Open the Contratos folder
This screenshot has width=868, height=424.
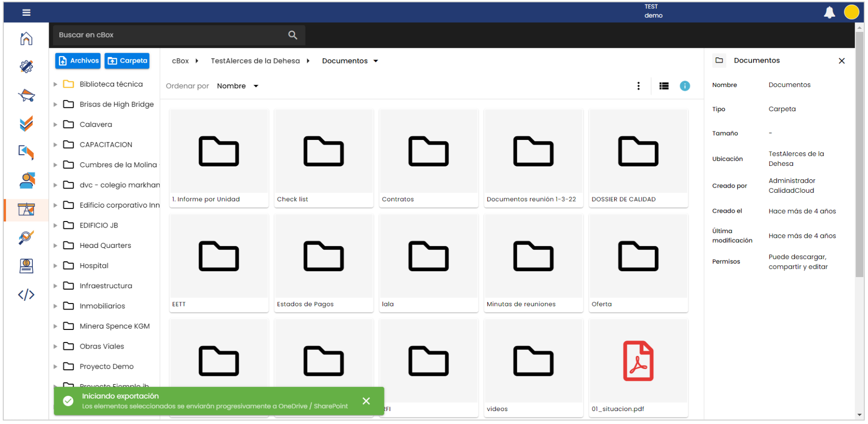pyautogui.click(x=428, y=158)
